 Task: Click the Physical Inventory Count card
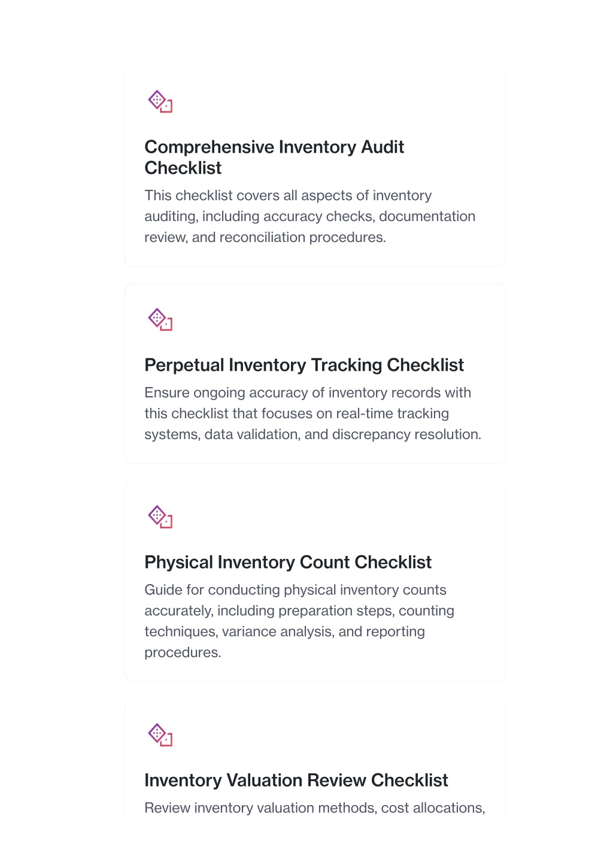pos(315,582)
